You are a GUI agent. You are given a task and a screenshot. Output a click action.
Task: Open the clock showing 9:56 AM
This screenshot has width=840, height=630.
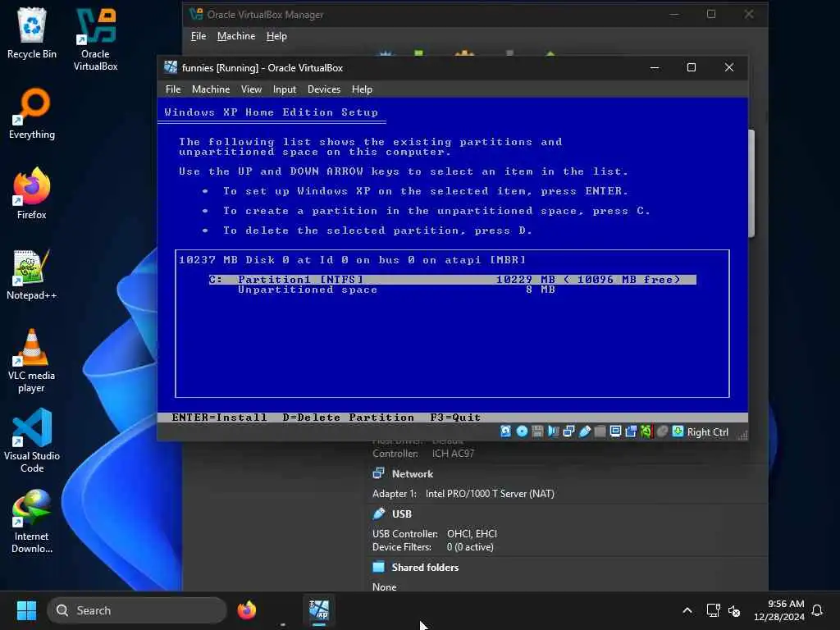[779, 610]
